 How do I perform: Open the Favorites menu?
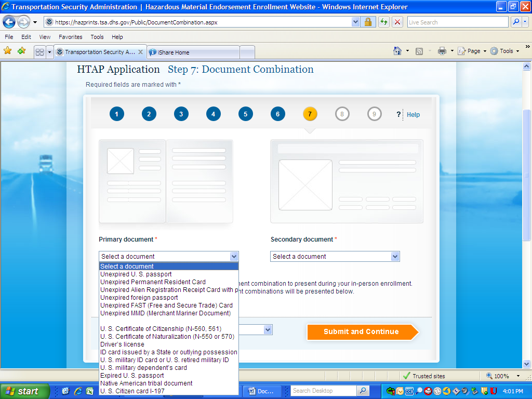pos(71,37)
